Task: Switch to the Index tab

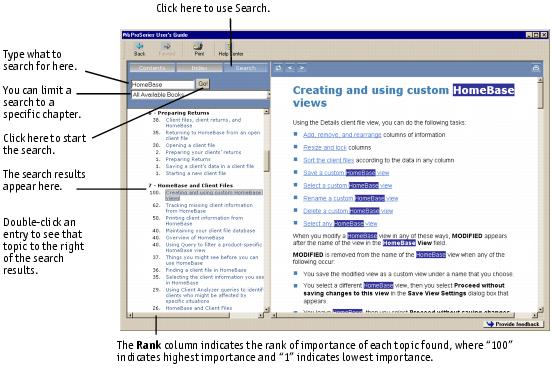Action: pyautogui.click(x=199, y=68)
